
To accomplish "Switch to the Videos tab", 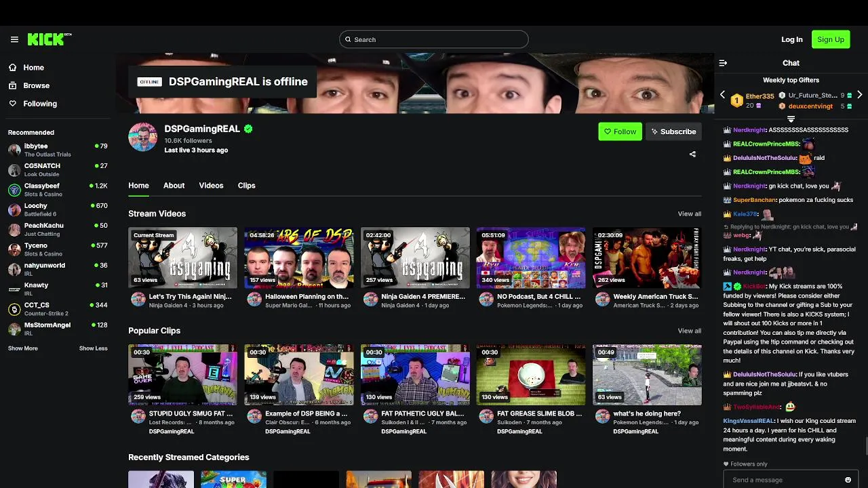I will point(211,186).
